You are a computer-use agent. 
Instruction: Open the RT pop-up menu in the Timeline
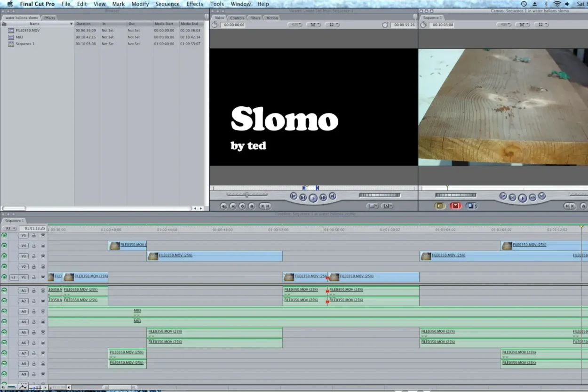(9, 228)
